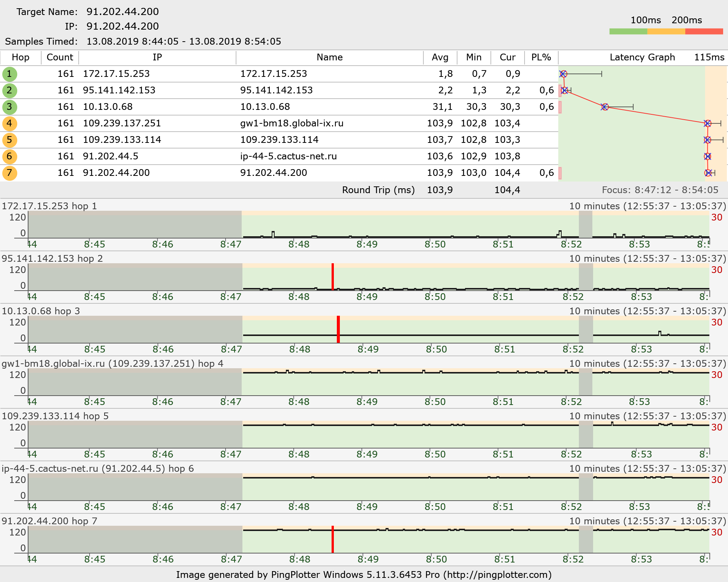This screenshot has height=582, width=728.
Task: Click the red packet loss bar in hop 2 timeline
Action: (x=333, y=277)
